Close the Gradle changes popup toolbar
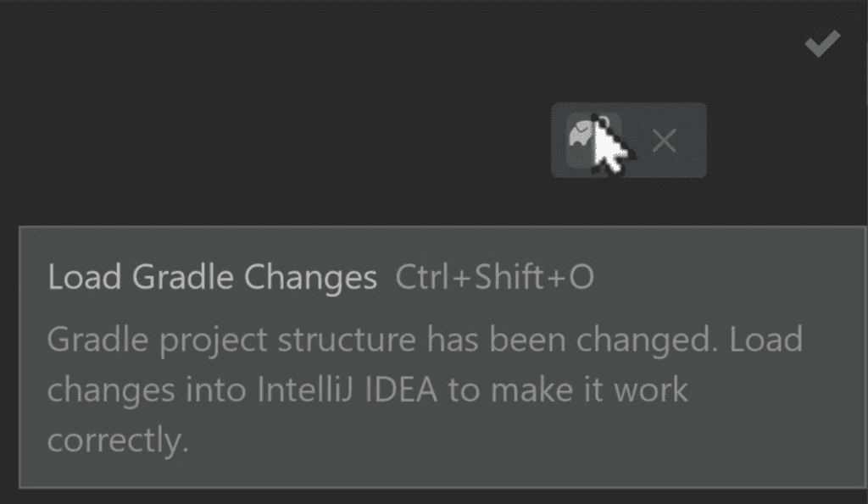868x504 pixels. click(664, 141)
